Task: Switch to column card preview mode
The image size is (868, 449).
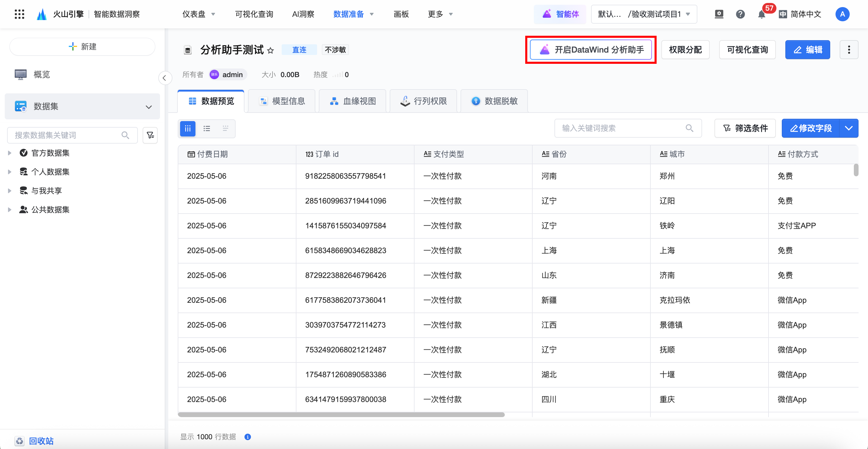Action: 188,128
